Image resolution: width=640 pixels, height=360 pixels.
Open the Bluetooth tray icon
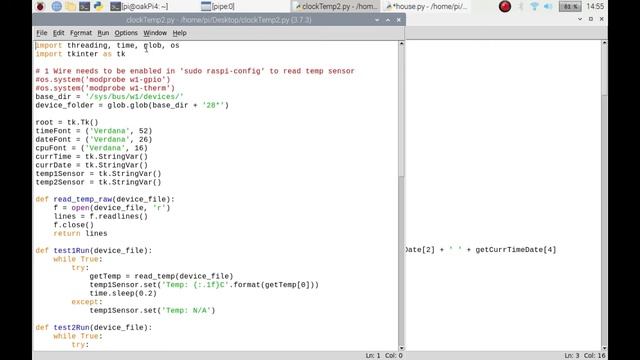tap(521, 6)
